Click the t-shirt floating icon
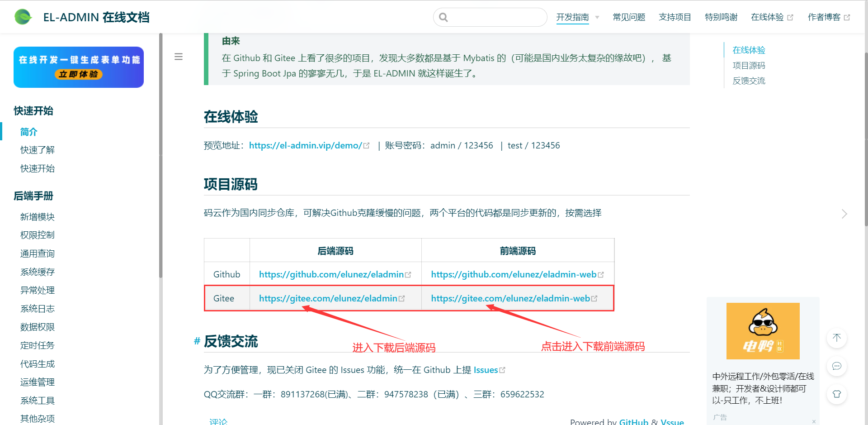Viewport: 868px width, 425px height. click(836, 394)
